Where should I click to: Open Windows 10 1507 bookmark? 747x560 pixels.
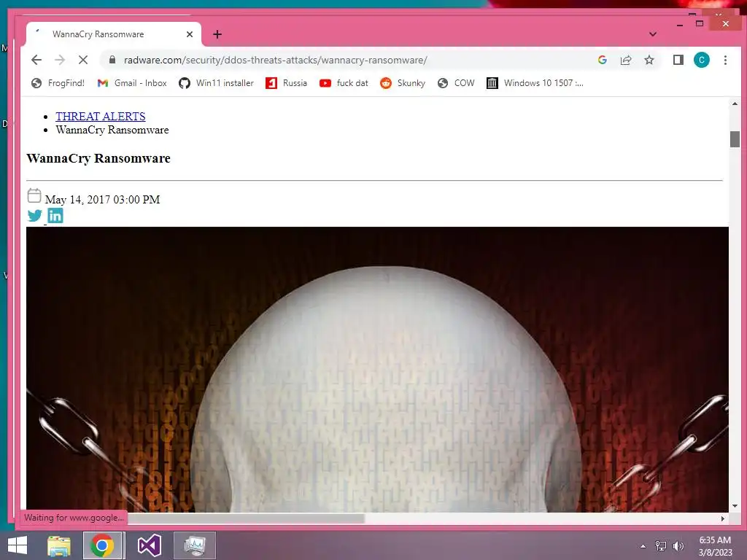535,83
